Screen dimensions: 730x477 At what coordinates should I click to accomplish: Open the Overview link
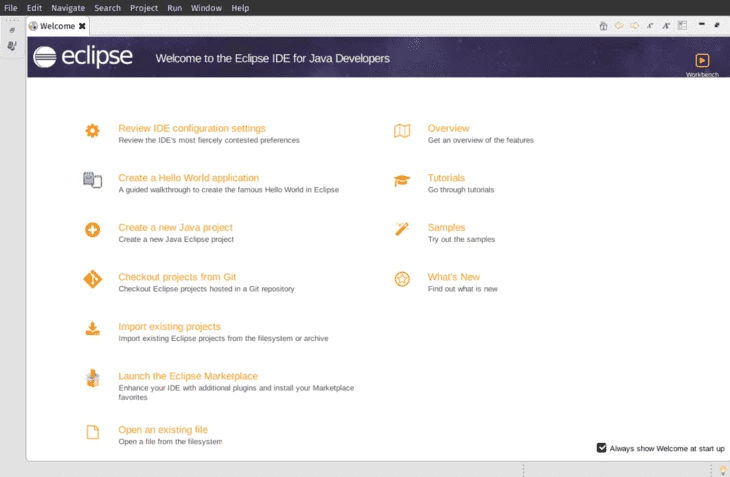tap(448, 128)
